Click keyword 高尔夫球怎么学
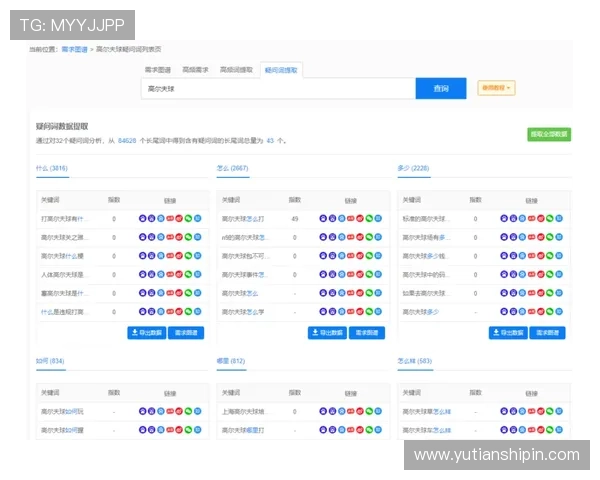600x480 pixels. click(243, 312)
